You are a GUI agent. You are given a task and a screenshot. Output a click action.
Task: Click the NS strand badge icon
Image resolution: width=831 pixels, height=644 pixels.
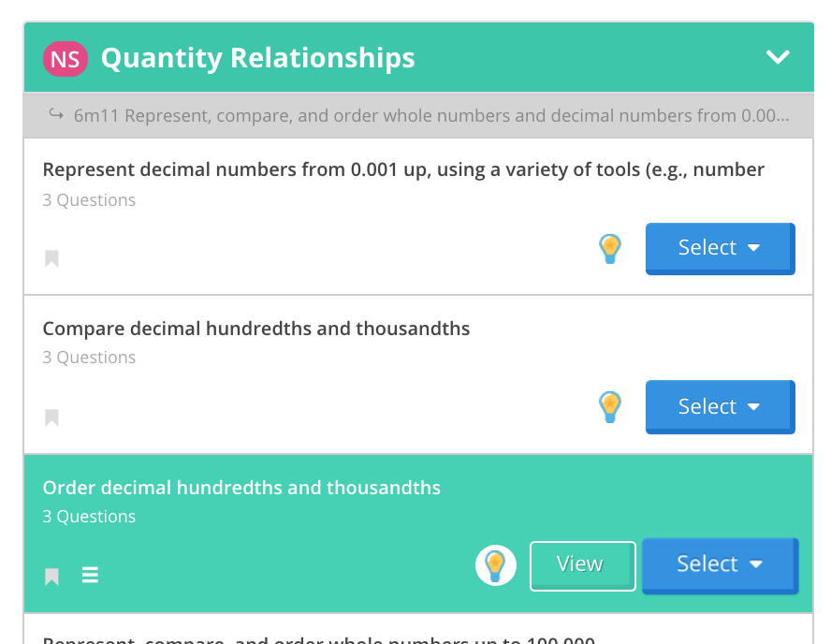(x=65, y=58)
